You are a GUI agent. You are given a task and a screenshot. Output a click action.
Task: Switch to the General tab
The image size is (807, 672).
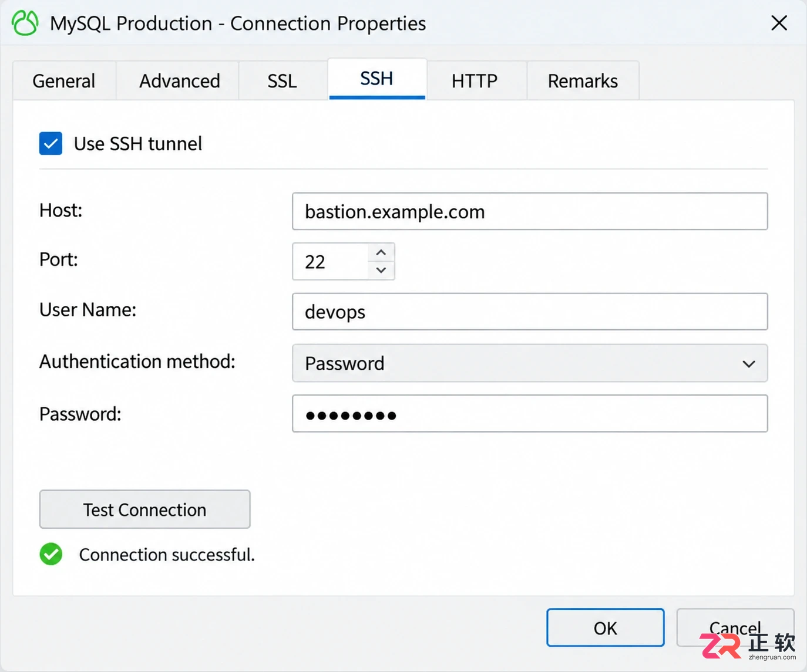64,80
